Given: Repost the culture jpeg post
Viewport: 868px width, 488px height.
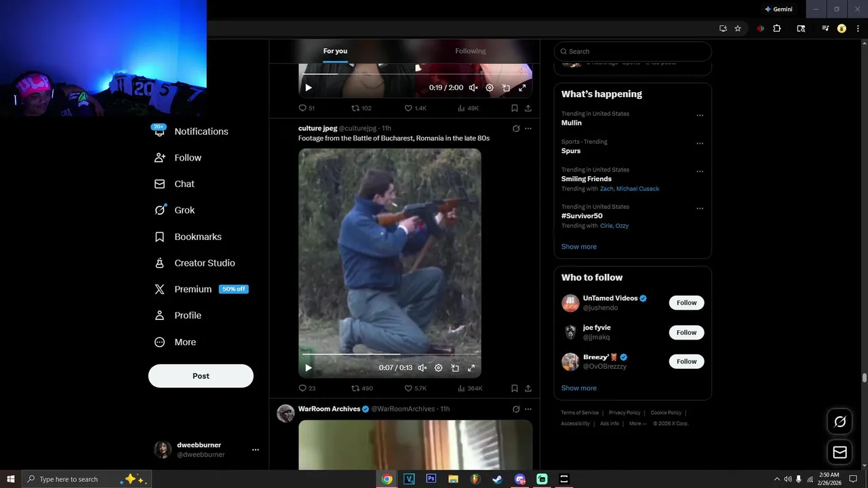Looking at the screenshot, I should coord(362,388).
